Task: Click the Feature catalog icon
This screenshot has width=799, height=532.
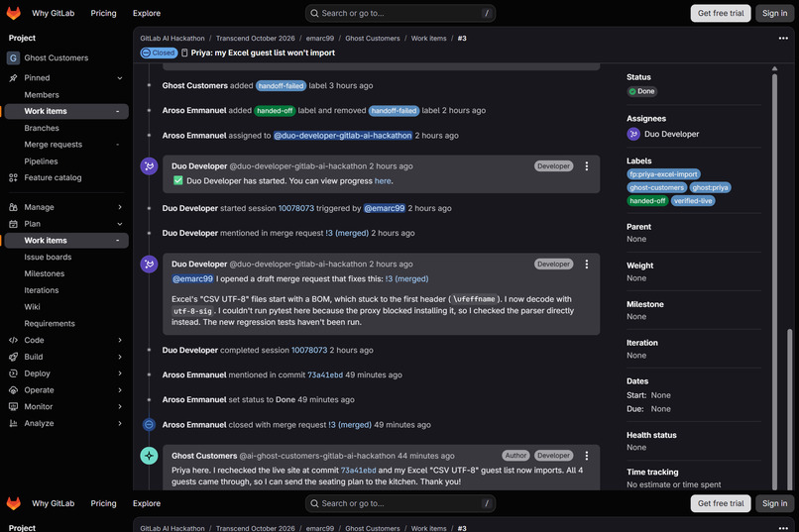Action: 13,177
